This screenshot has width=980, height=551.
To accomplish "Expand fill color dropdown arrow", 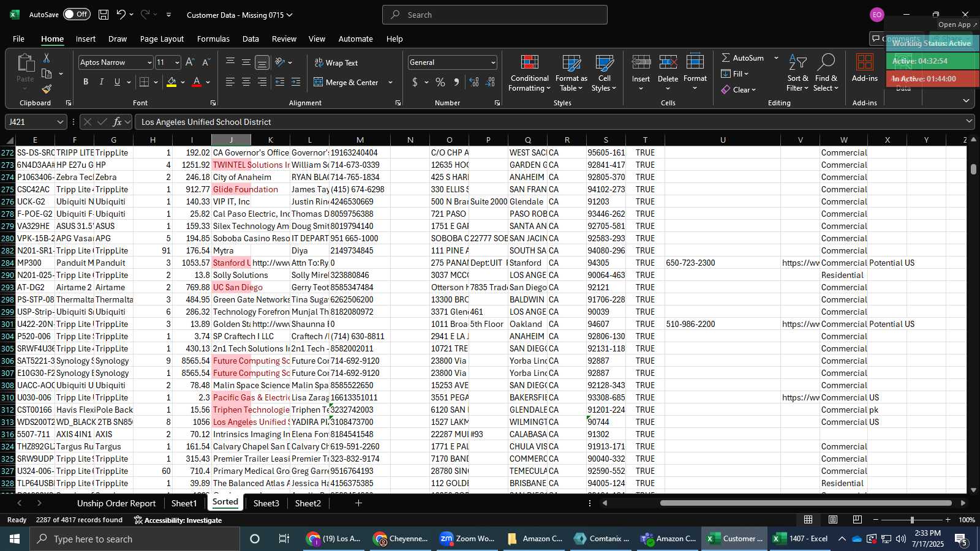I will click(x=183, y=82).
